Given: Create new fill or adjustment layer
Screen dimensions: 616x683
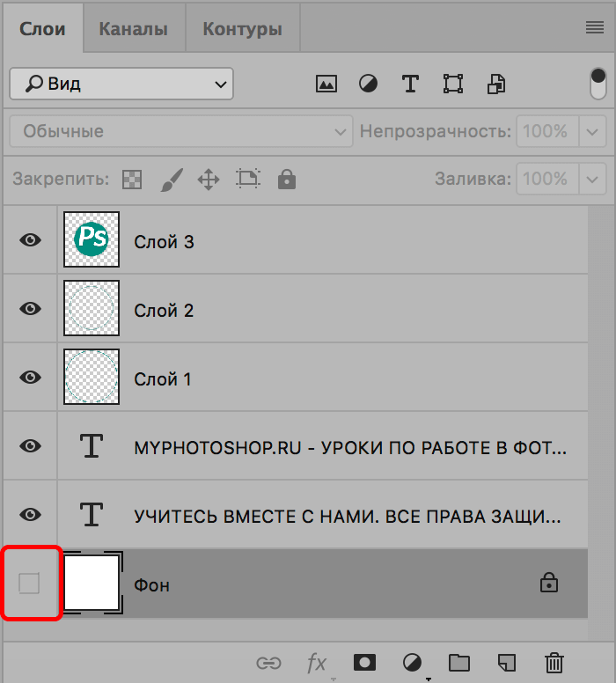Looking at the screenshot, I should 411,662.
